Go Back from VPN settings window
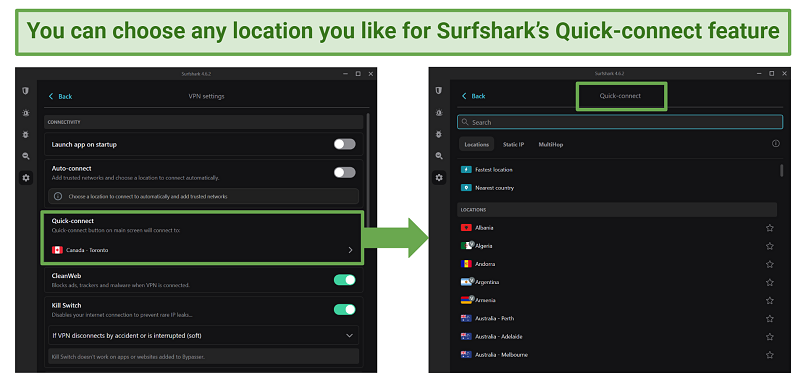806x384 pixels. pyautogui.click(x=61, y=97)
